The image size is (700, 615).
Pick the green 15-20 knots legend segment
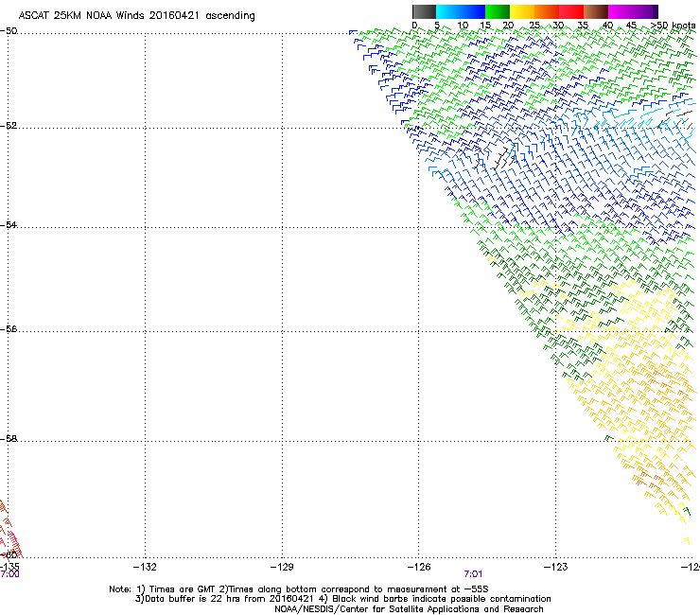pos(498,11)
